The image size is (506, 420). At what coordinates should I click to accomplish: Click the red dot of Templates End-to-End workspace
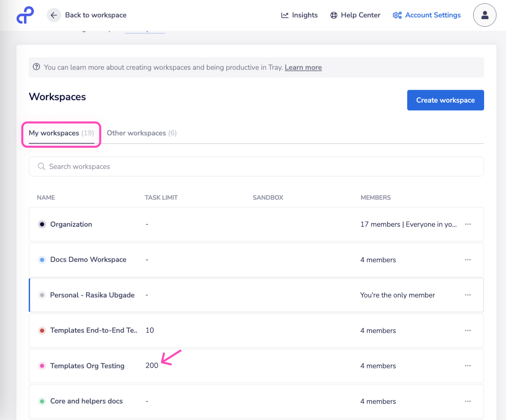click(x=42, y=331)
